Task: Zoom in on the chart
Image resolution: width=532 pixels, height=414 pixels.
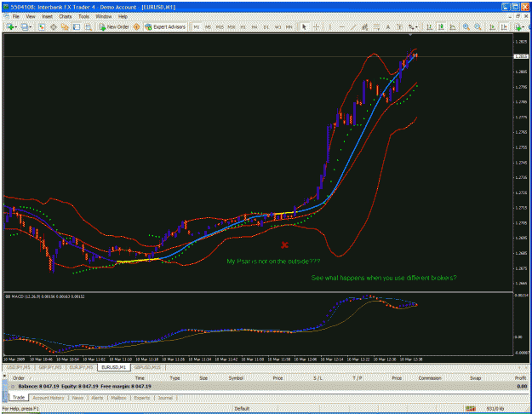Action: pyautogui.click(x=466, y=26)
